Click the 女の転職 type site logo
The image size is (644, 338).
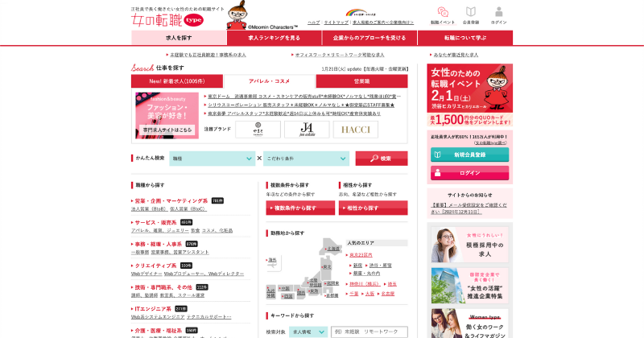tap(167, 19)
